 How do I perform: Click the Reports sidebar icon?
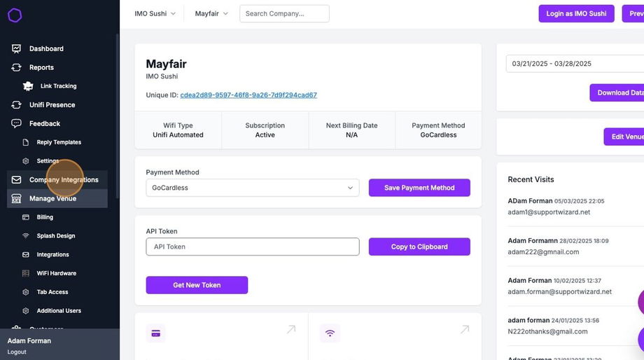coord(17,68)
